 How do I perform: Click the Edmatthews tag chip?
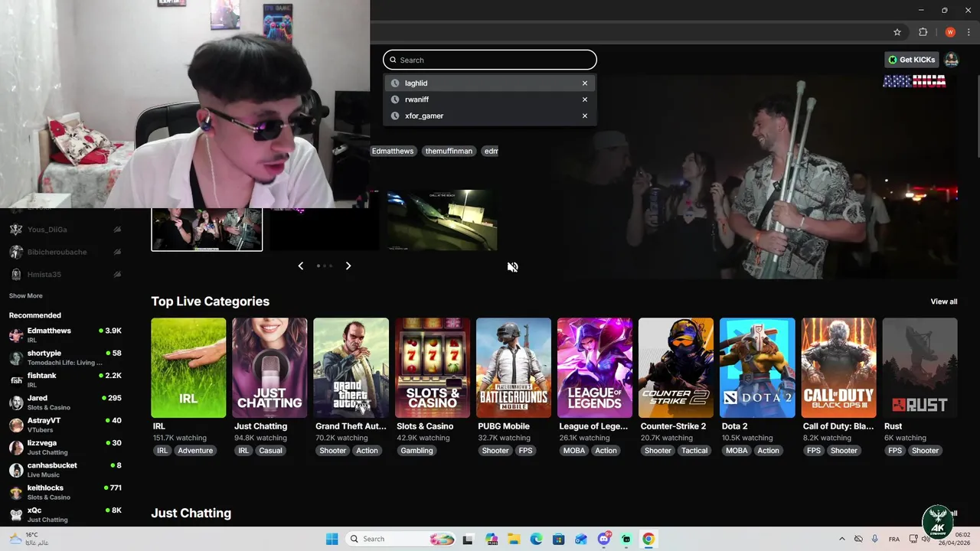(x=393, y=151)
